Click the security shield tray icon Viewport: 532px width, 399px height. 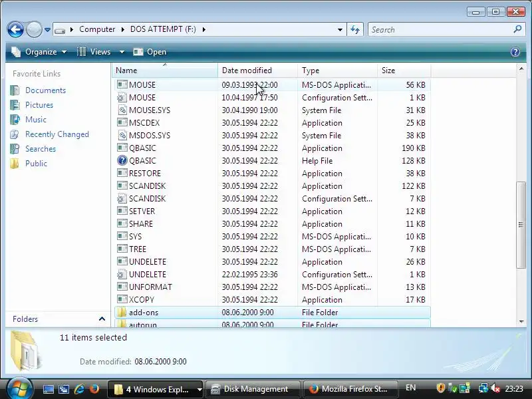coord(440,388)
